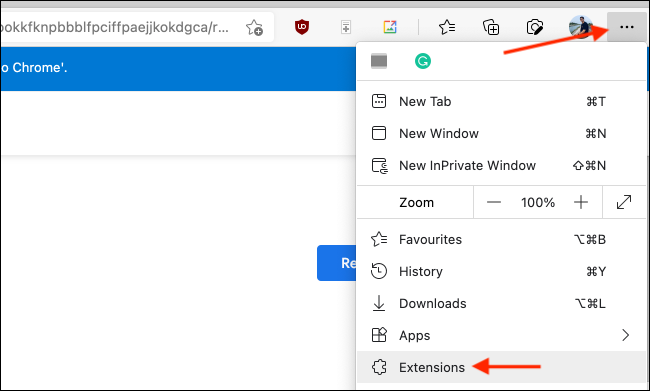Click the Downloads arrow icon
This screenshot has width=650, height=391.
pos(379,303)
